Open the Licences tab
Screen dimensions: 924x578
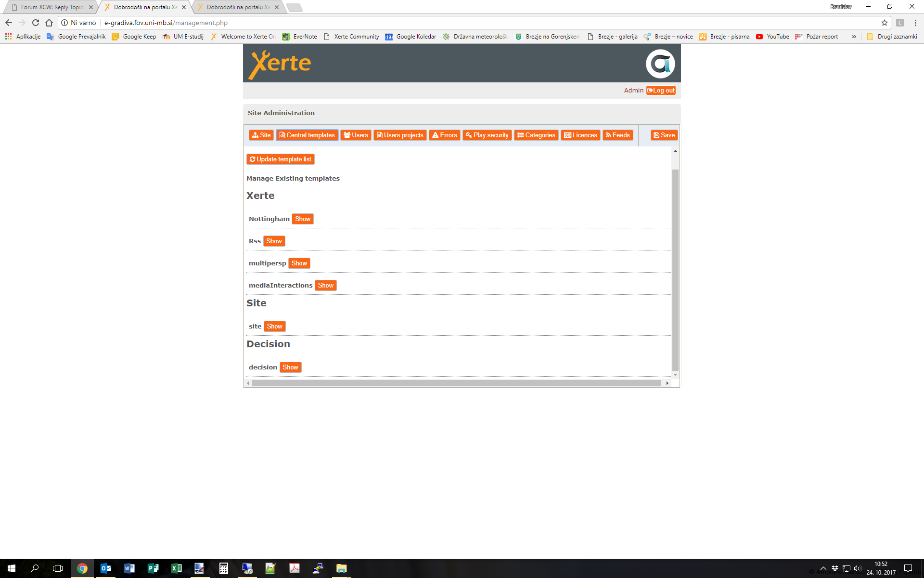click(580, 135)
